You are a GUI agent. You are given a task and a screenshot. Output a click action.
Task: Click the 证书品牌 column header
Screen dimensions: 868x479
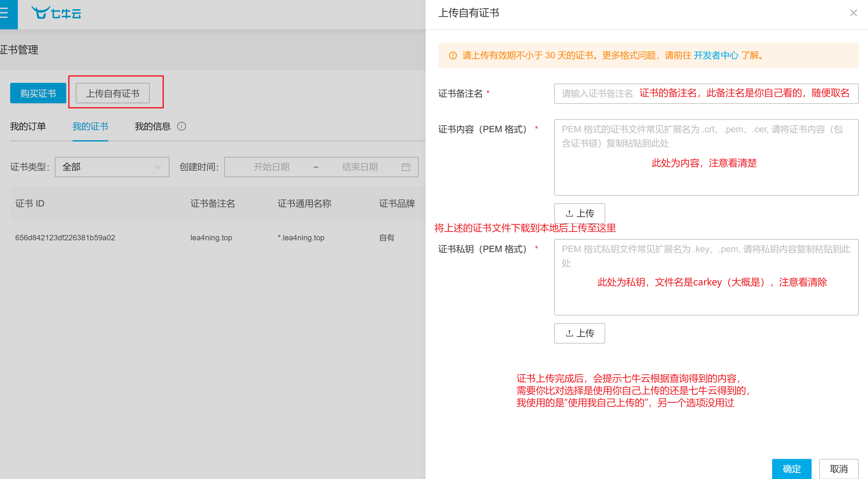(397, 203)
